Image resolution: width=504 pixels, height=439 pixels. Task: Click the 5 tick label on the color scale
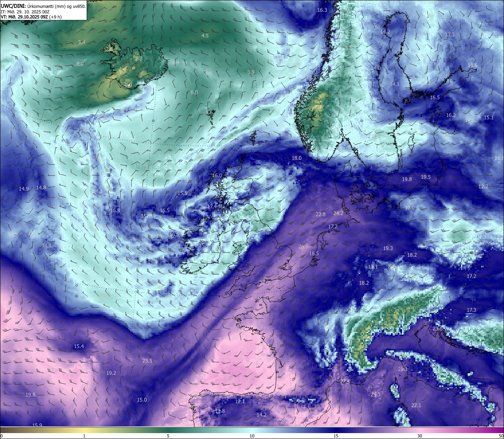click(x=168, y=436)
